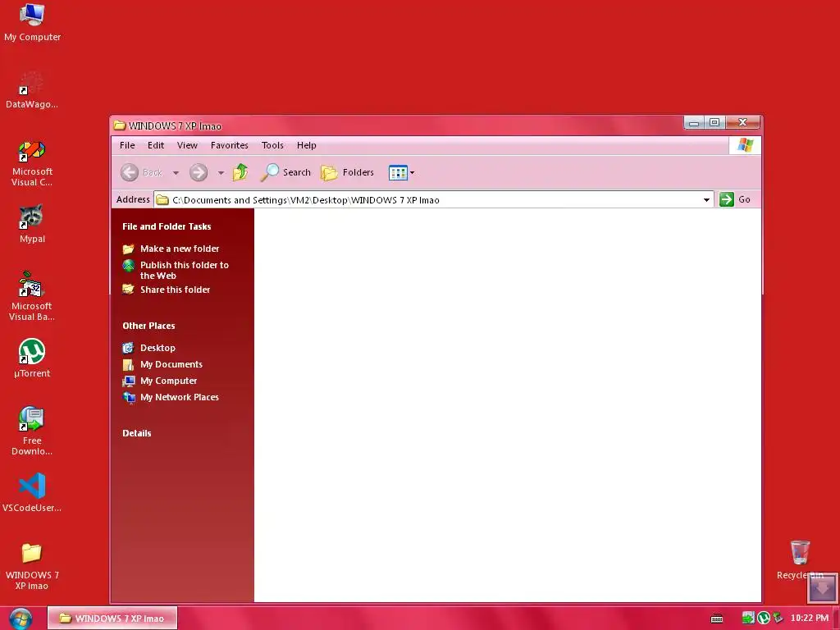Select the Microsoft Visual Basic desktop icon
Viewport: 840px width, 630px height.
point(32,296)
